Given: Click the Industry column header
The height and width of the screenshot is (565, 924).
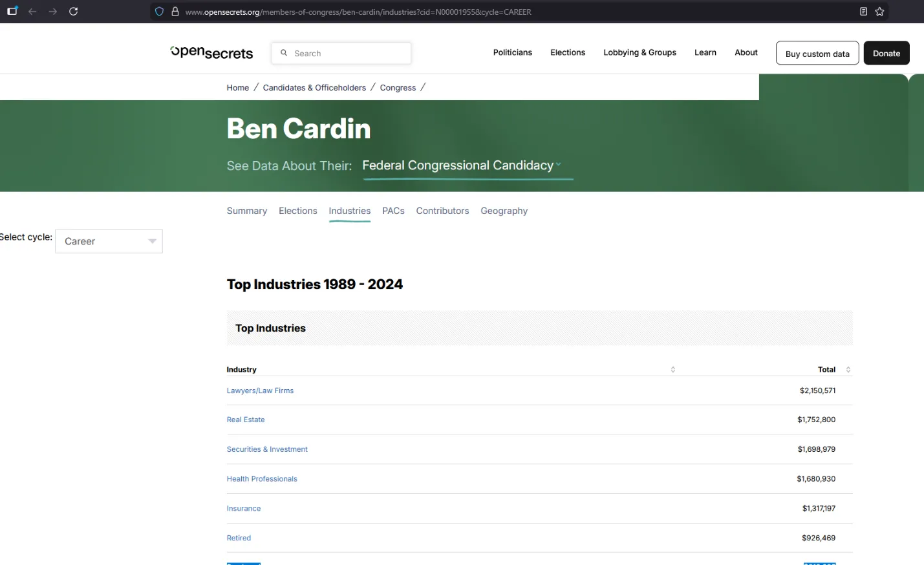Looking at the screenshot, I should 242,370.
